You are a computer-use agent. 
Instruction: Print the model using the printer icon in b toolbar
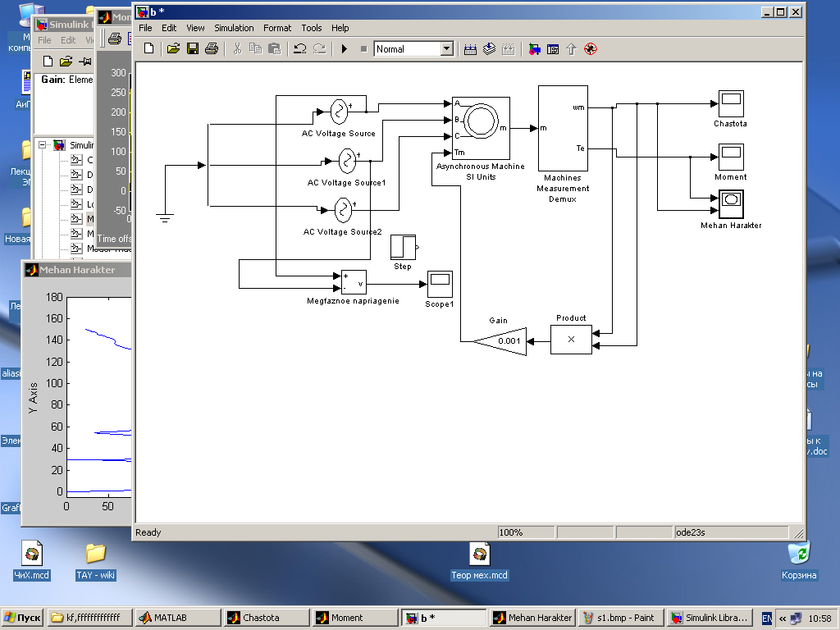click(x=212, y=48)
